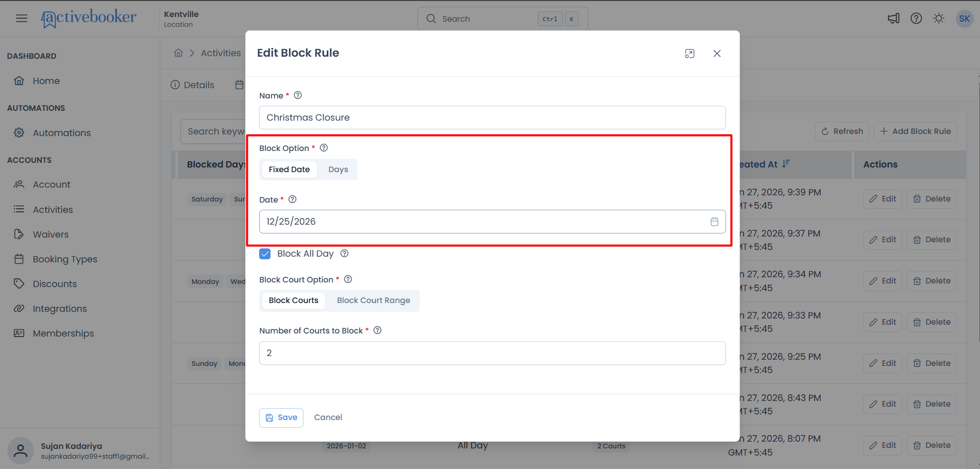Viewport: 980px width, 469px height.
Task: Click the Monday blocked-day tag
Action: point(205,281)
